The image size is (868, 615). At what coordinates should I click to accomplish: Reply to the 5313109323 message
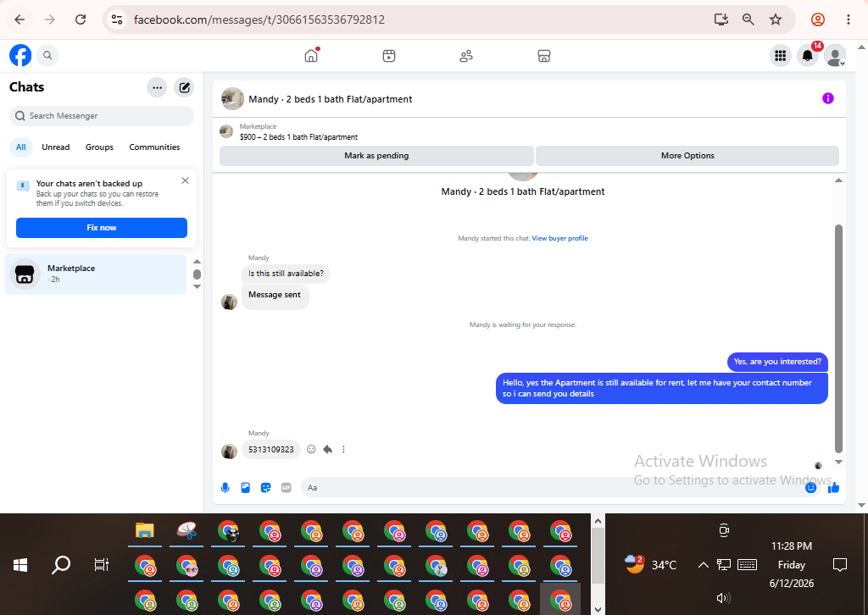pyautogui.click(x=328, y=449)
